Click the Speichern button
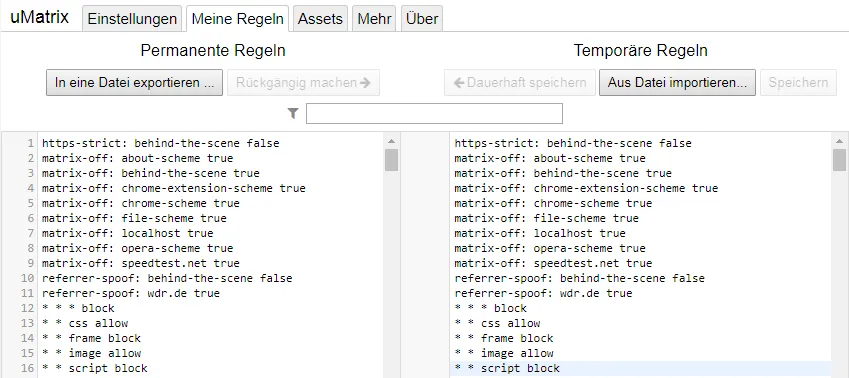Image resolution: width=849 pixels, height=378 pixels. 798,83
